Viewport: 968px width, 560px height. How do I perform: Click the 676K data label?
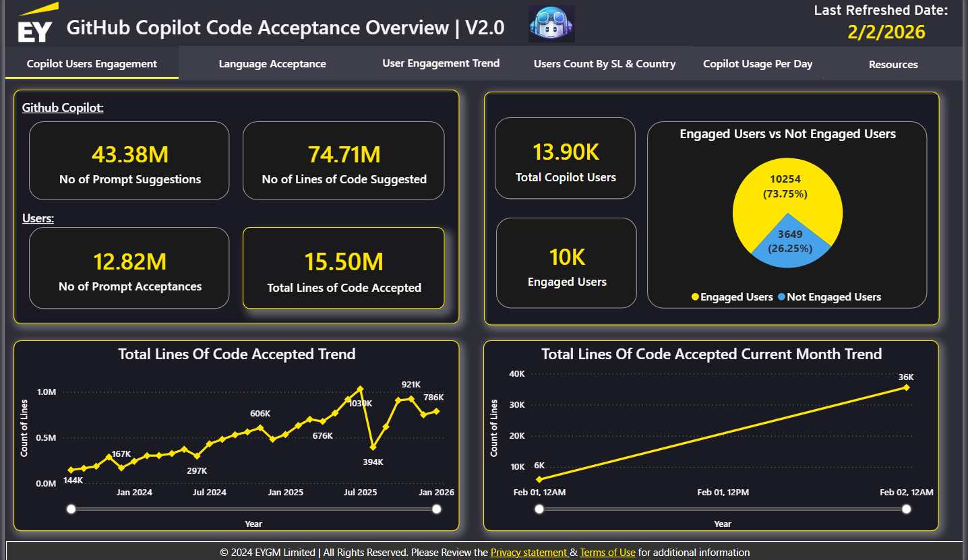[x=323, y=436]
